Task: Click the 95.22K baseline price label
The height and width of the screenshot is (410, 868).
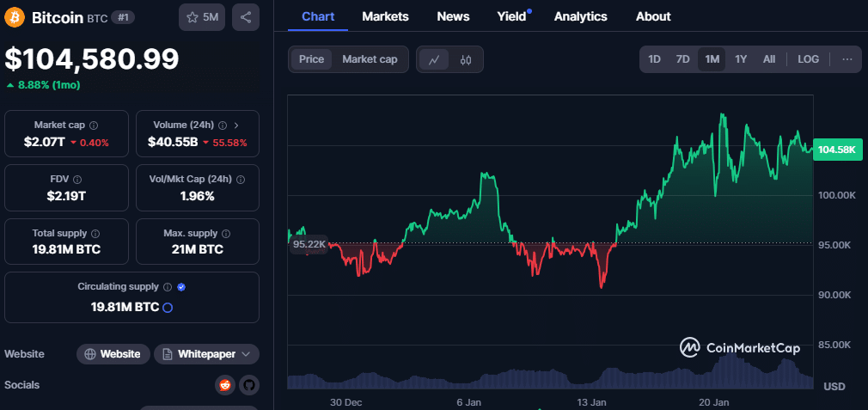Action: pos(309,244)
